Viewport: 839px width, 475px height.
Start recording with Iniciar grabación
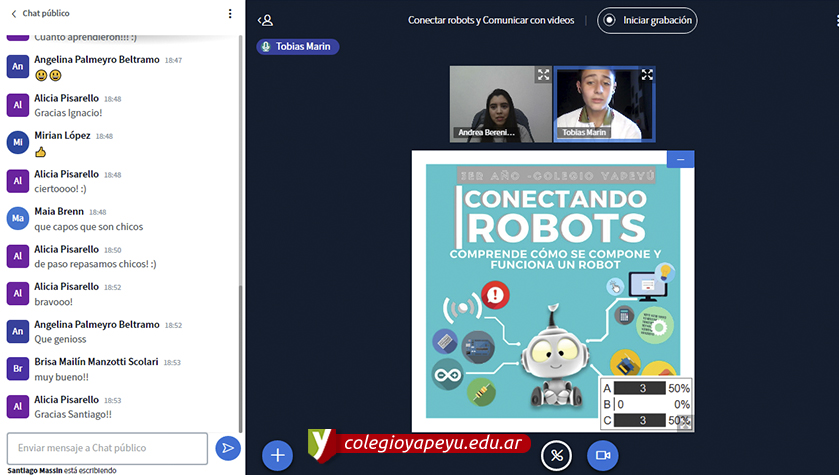pyautogui.click(x=647, y=20)
